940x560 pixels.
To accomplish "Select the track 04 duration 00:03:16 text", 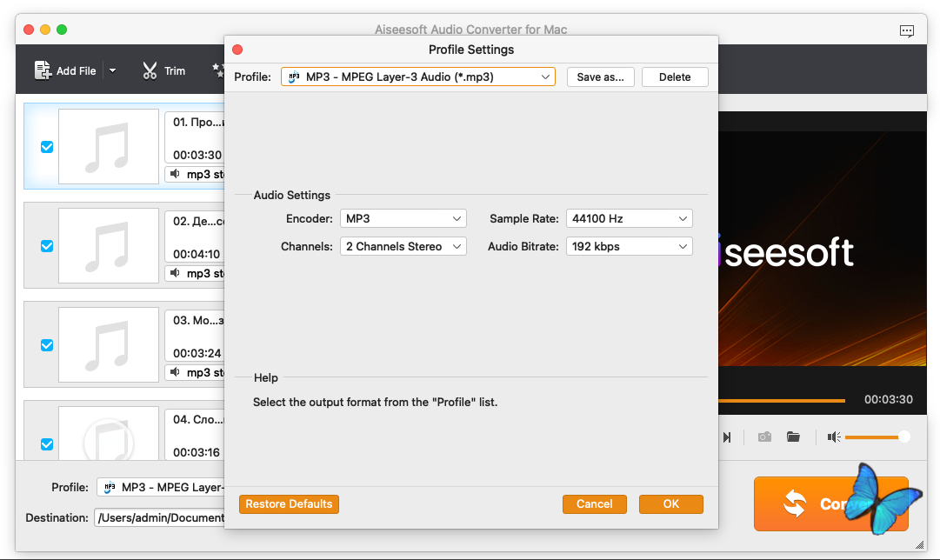I will 197,452.
